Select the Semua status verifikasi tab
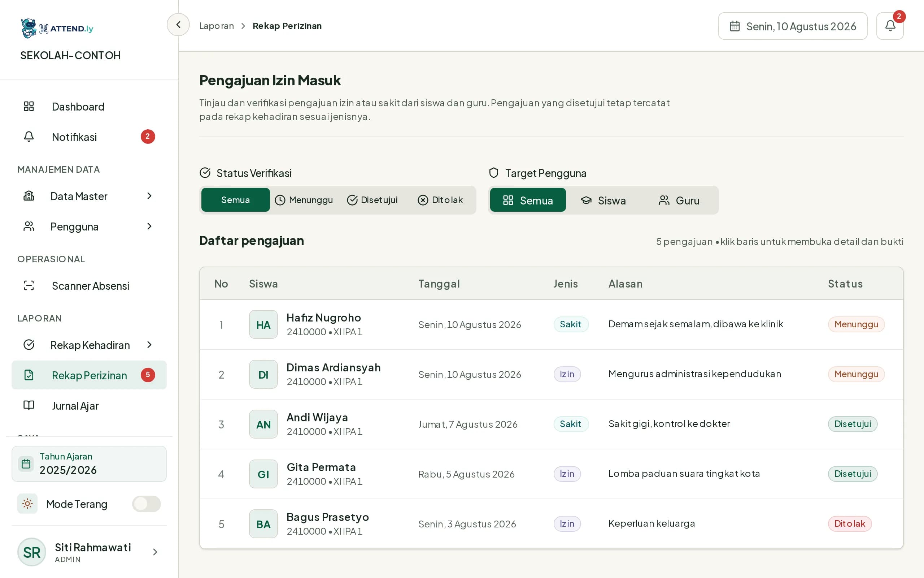The height and width of the screenshot is (578, 924). click(x=236, y=200)
